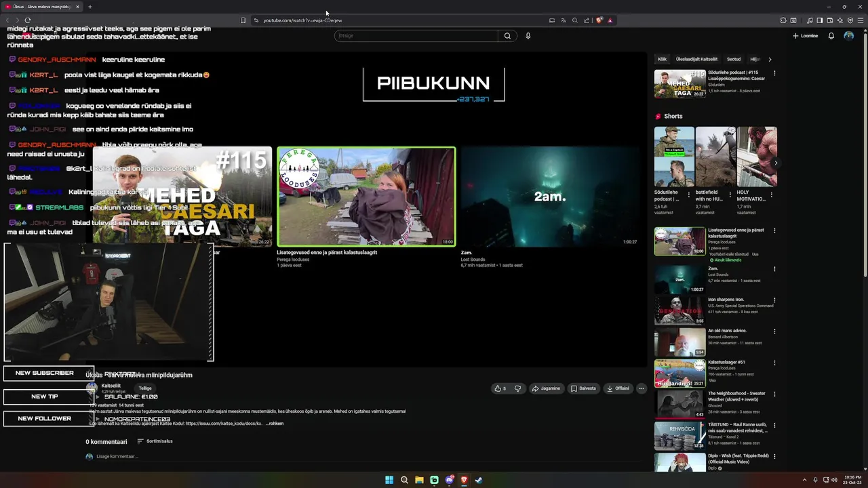Open the MEHED CAESARI TAGA end-screen video
The width and height of the screenshot is (868, 488).
click(182, 197)
